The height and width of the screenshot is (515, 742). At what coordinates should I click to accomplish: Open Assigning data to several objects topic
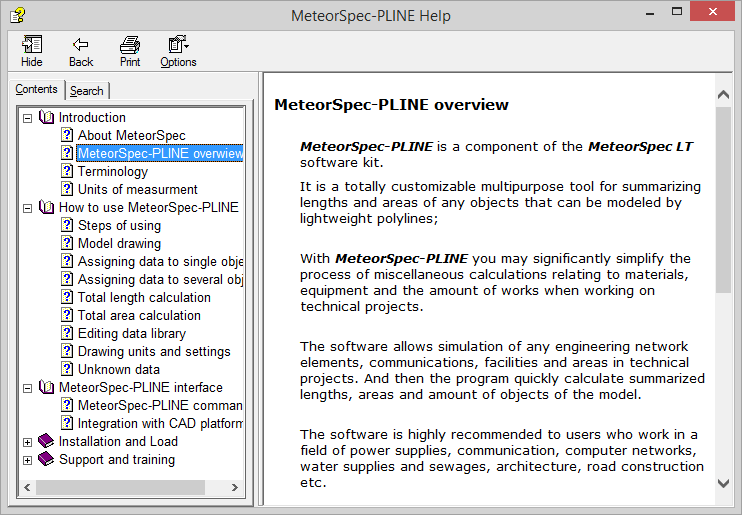[x=160, y=279]
